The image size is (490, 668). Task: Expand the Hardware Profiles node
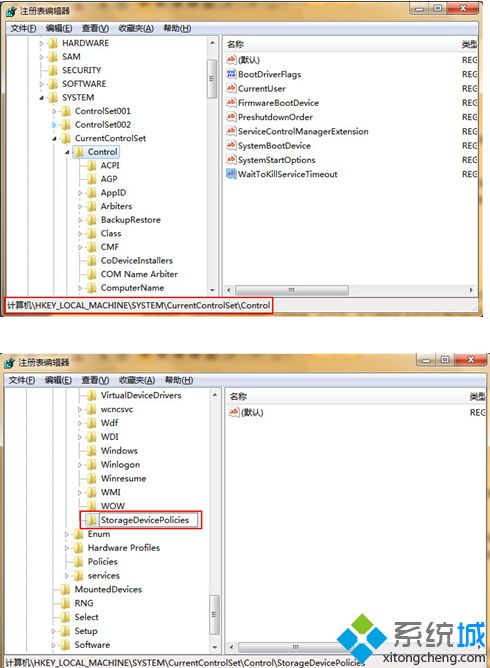click(67, 548)
